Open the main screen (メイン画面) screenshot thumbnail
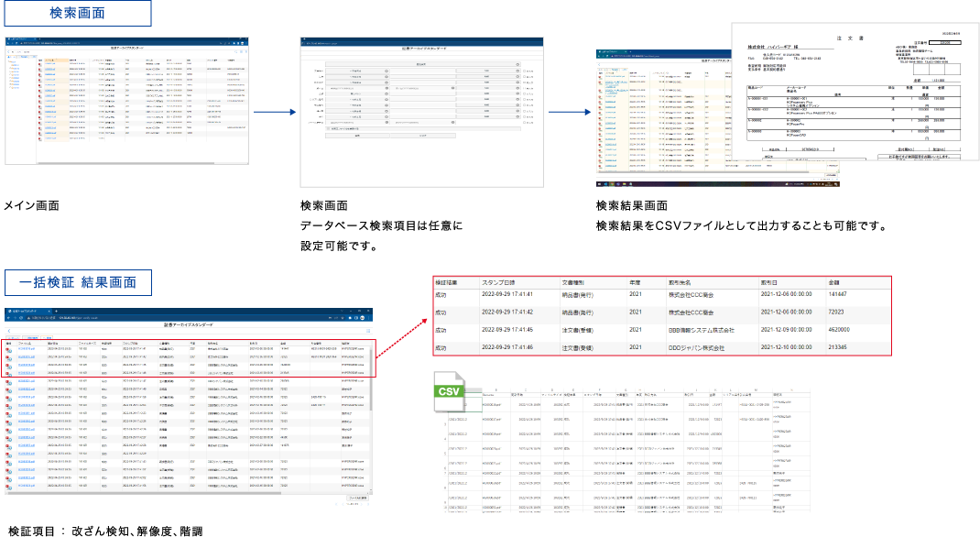The width and height of the screenshot is (980, 537). [x=127, y=101]
